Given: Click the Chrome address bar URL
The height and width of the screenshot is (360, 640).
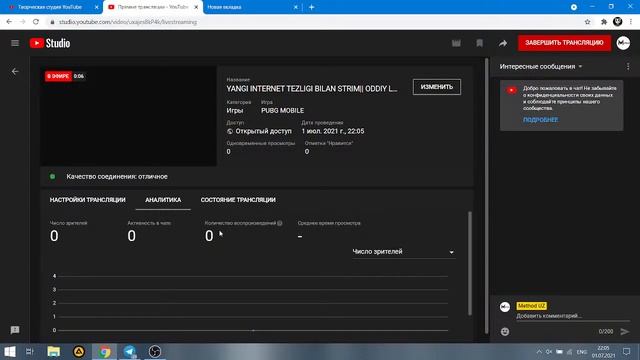Looking at the screenshot, I should click(x=128, y=22).
